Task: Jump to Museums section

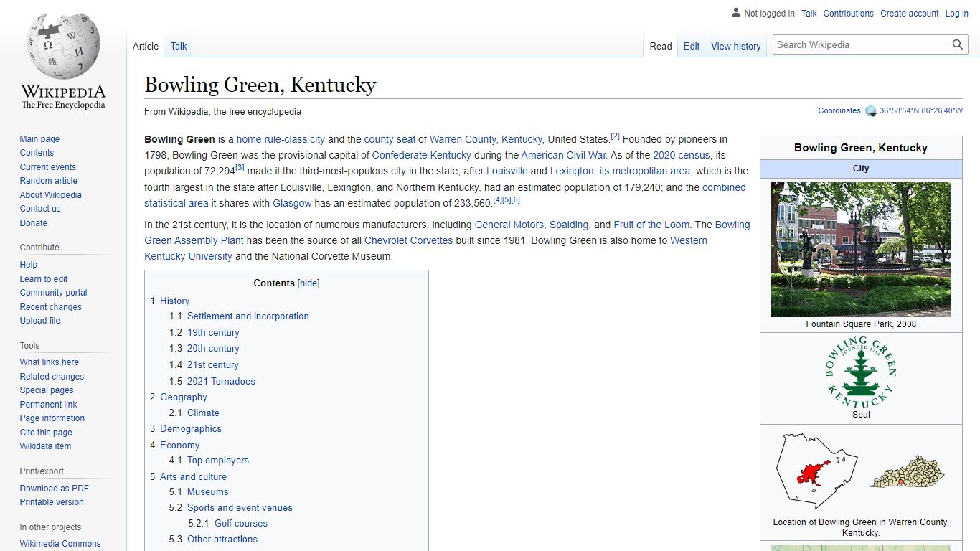Action: click(x=207, y=492)
